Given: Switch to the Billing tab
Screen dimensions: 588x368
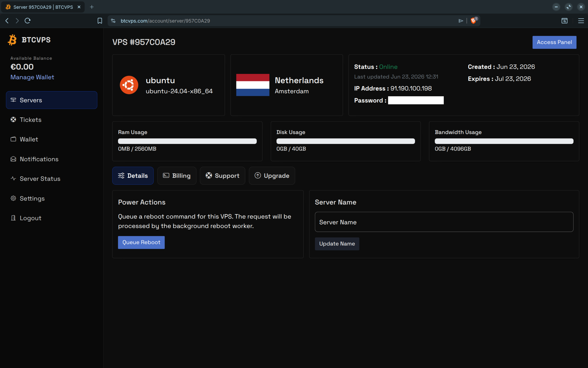Looking at the screenshot, I should coord(177,176).
